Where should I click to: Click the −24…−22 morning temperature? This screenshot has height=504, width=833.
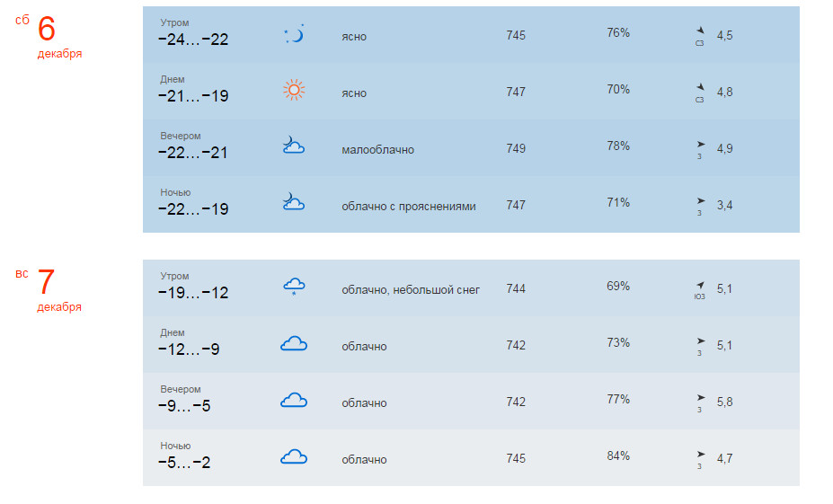point(193,40)
